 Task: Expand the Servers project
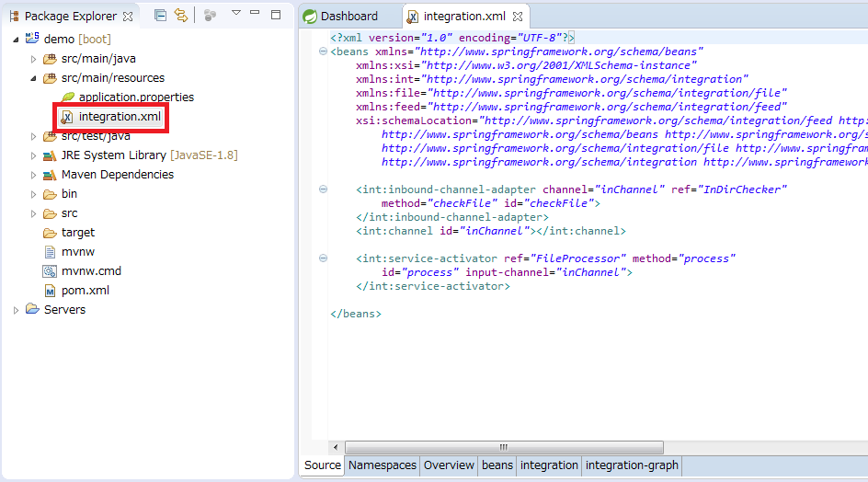tap(16, 310)
